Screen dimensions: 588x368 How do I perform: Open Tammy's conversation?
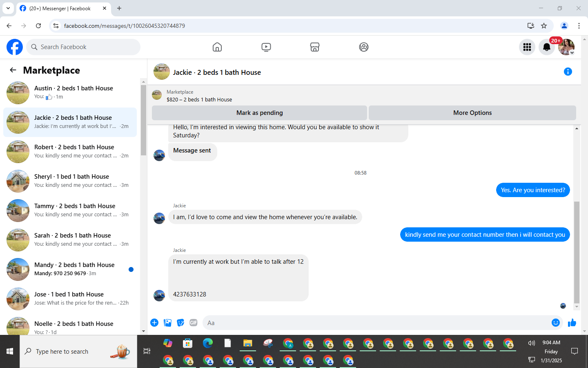70,211
